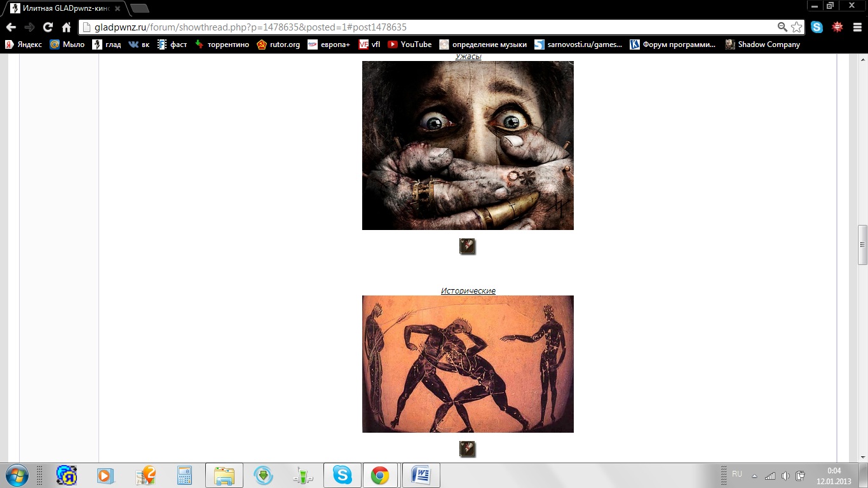This screenshot has width=868, height=488.
Task: Click the small icon below the historical vase image
Action: (467, 449)
